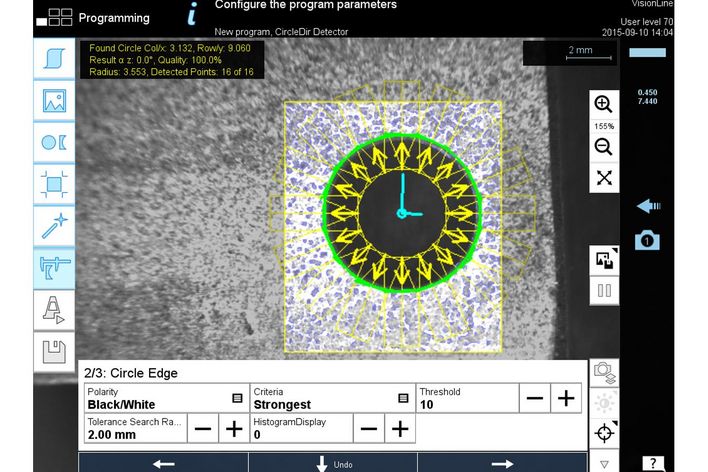This screenshot has width=708, height=472.
Task: Increase the Threshold value with plus
Action: (x=567, y=398)
